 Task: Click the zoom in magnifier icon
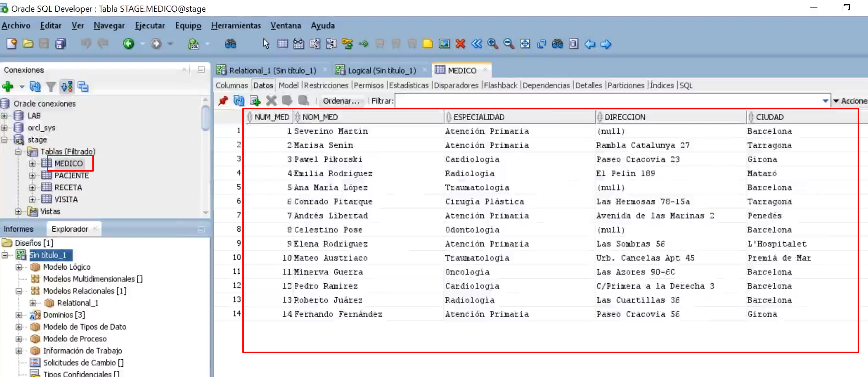(493, 44)
